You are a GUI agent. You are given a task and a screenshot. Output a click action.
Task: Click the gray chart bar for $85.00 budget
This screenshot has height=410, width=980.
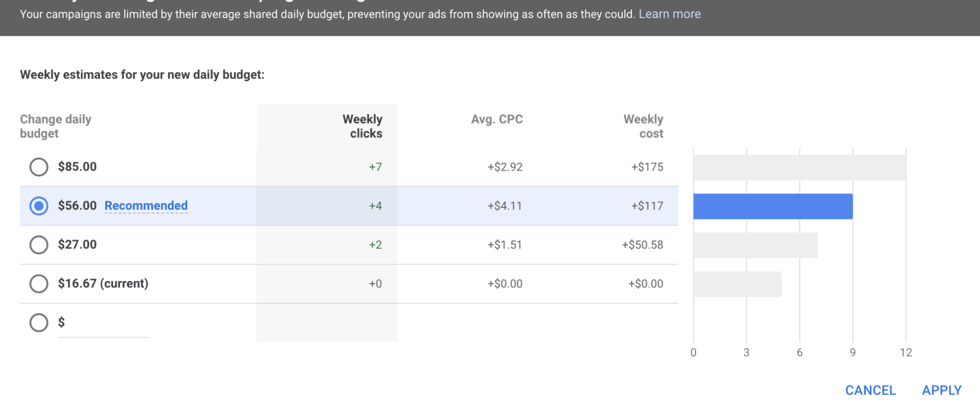(799, 167)
